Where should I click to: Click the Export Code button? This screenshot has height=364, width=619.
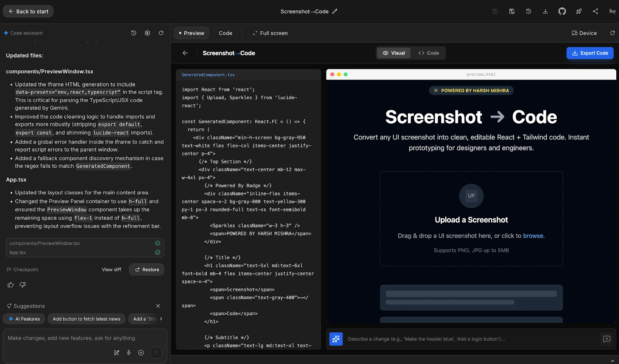tap(590, 53)
